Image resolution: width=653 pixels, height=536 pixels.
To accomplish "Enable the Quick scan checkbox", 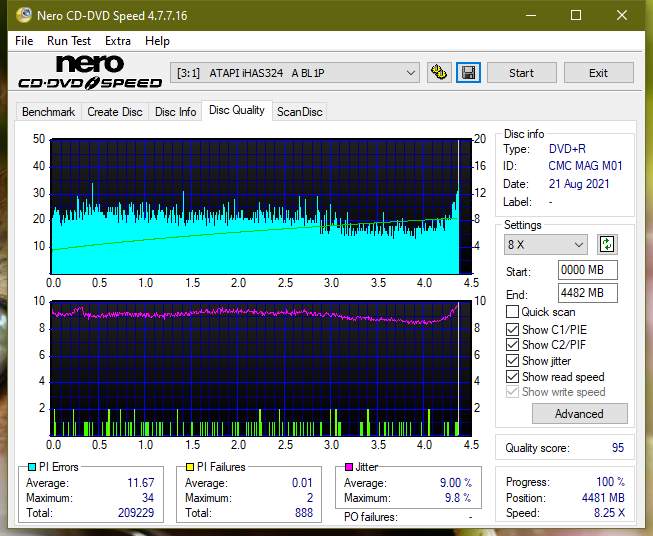I will click(512, 312).
